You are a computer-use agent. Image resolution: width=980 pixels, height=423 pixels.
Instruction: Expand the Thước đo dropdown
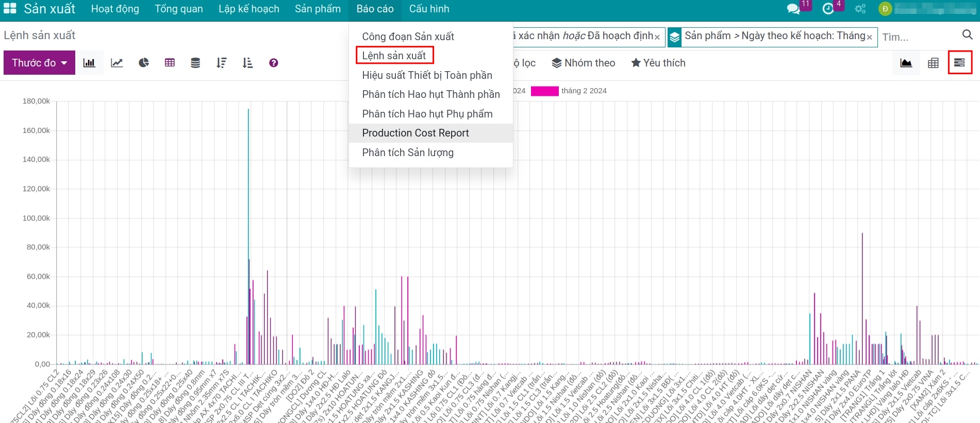pos(39,63)
